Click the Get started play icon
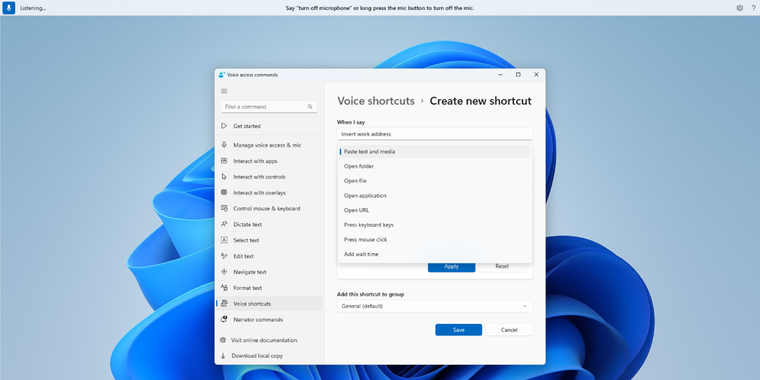This screenshot has height=380, width=760. pyautogui.click(x=224, y=126)
